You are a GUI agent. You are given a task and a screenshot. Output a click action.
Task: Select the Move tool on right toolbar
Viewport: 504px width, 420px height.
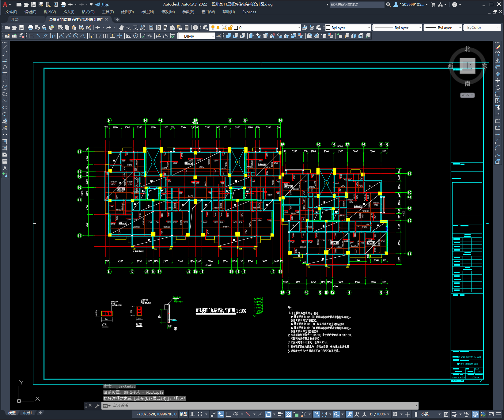pos(498,81)
